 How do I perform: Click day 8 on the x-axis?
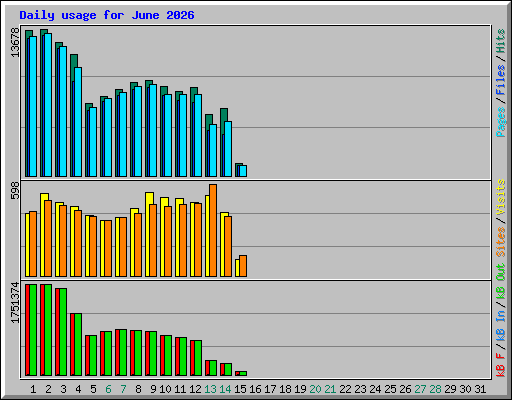(x=138, y=389)
